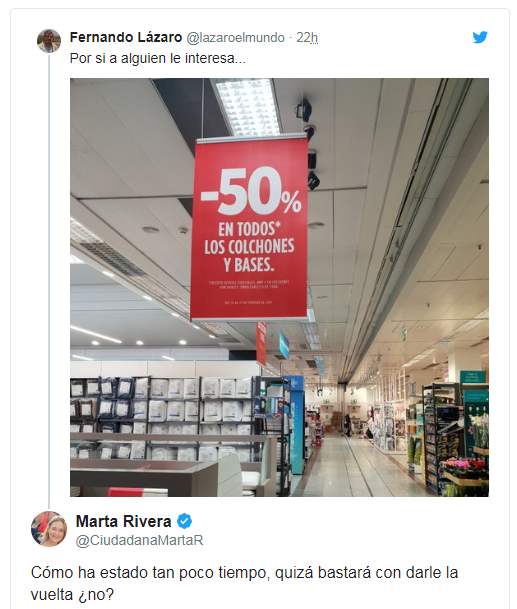Open Marta Rivera's profile picture
The image size is (517, 609).
coord(49,529)
